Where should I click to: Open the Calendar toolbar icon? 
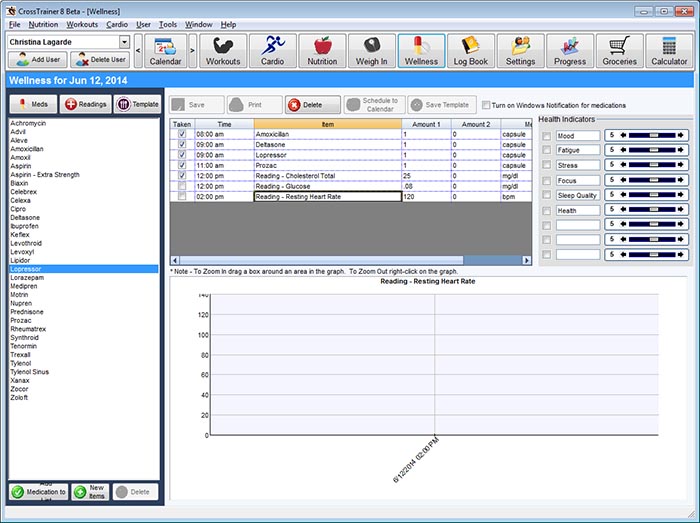165,51
